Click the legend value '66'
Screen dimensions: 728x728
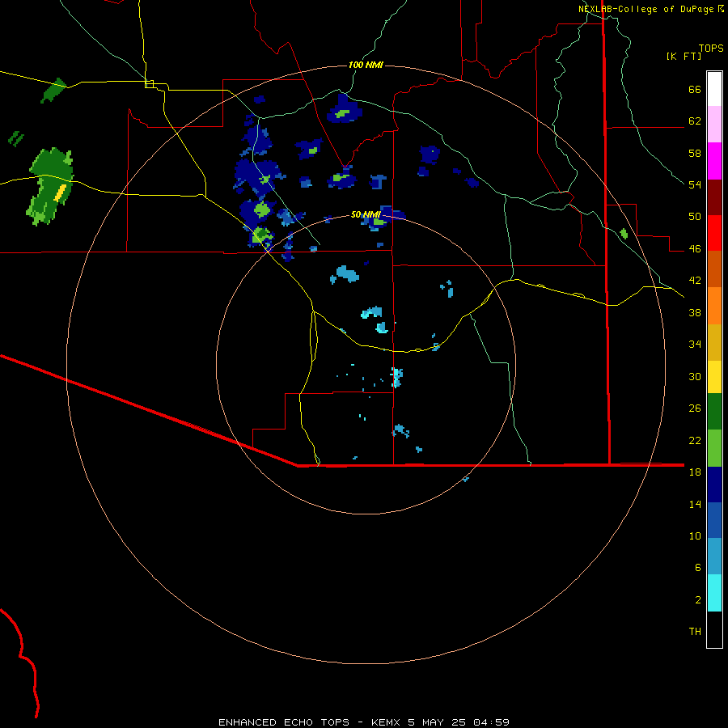(695, 90)
